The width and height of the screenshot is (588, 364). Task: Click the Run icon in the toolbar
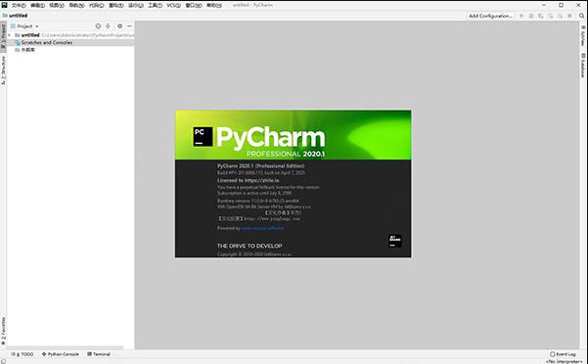[521, 16]
